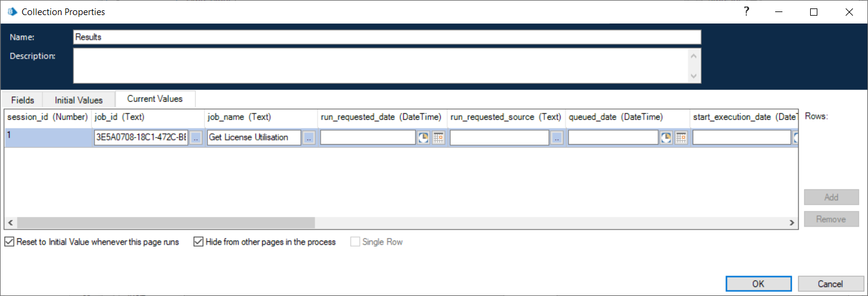Click the job_name (Text) column header
This screenshot has width=868, height=296.
(261, 117)
